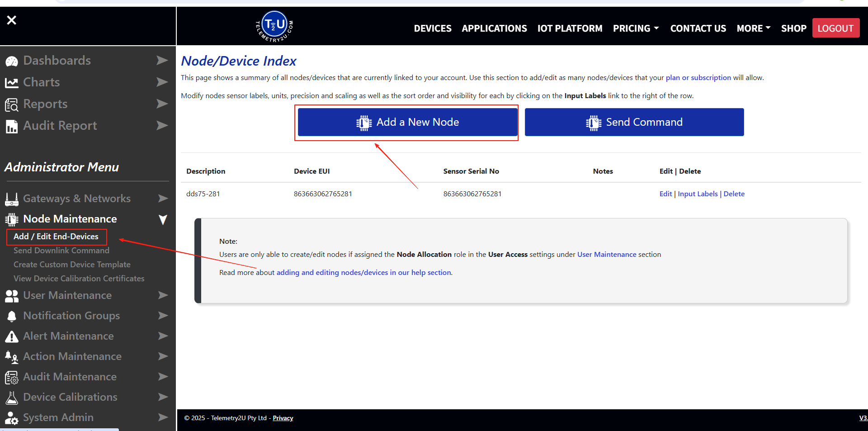
Task: Click Input Labels link for dds75-281
Action: pos(698,194)
